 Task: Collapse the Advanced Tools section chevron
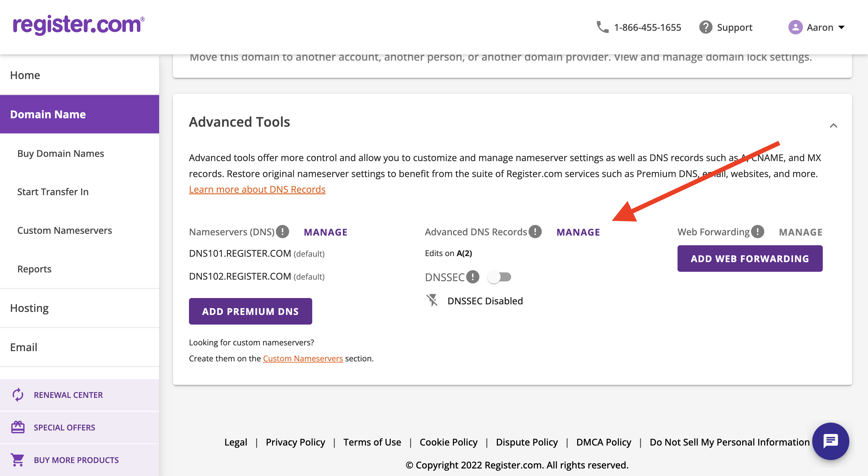(833, 125)
